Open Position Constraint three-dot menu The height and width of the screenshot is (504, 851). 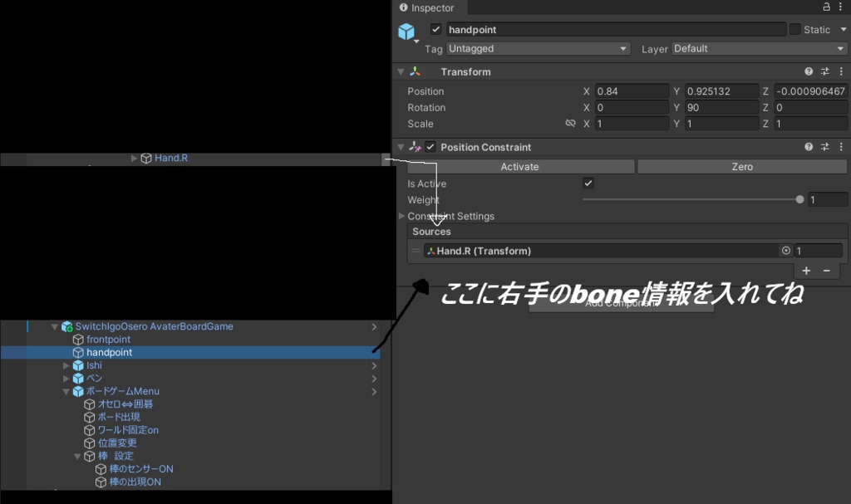tap(841, 147)
